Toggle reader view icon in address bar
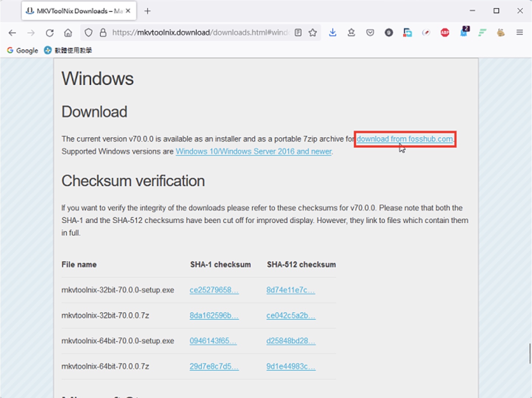 (x=298, y=33)
